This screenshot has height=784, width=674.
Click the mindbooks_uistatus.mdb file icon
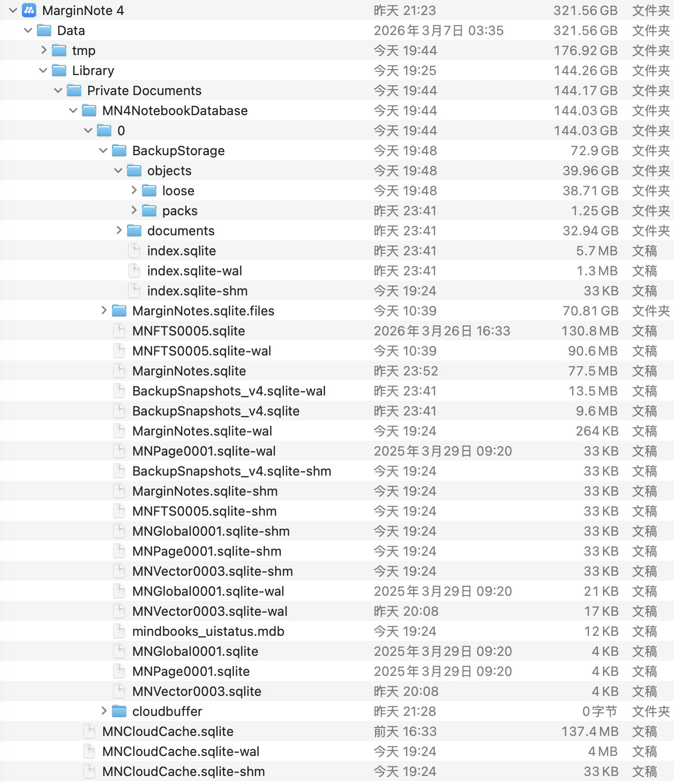point(119,631)
